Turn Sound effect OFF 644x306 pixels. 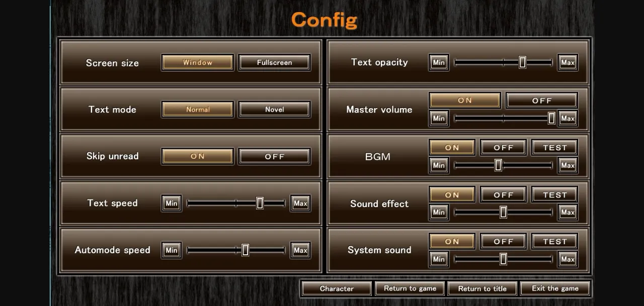click(x=503, y=195)
